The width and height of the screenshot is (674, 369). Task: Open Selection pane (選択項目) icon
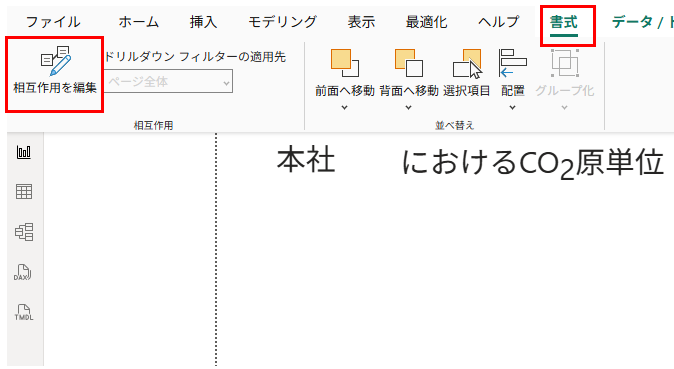pyautogui.click(x=467, y=64)
